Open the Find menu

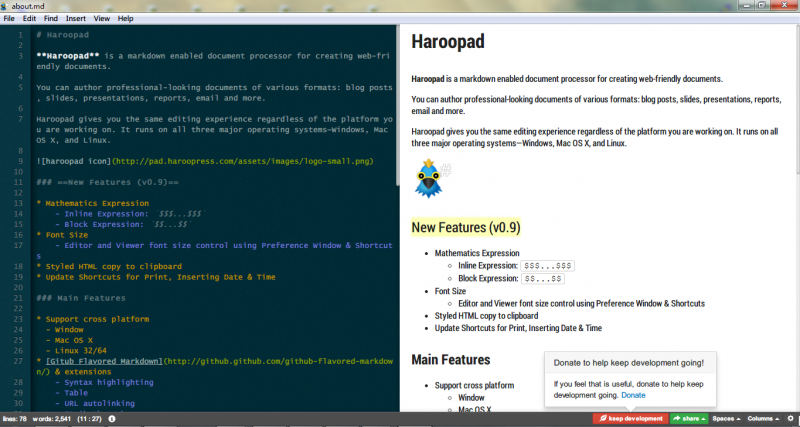pos(50,19)
